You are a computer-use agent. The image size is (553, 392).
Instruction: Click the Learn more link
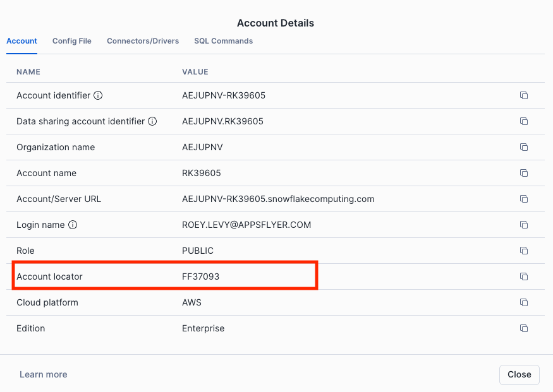click(x=43, y=374)
